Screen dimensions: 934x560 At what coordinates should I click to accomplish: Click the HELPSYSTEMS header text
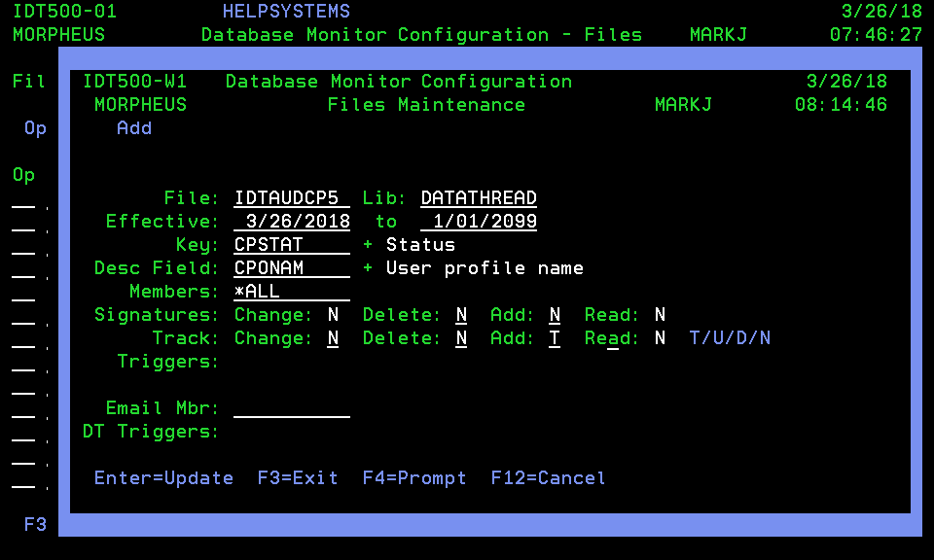point(286,12)
